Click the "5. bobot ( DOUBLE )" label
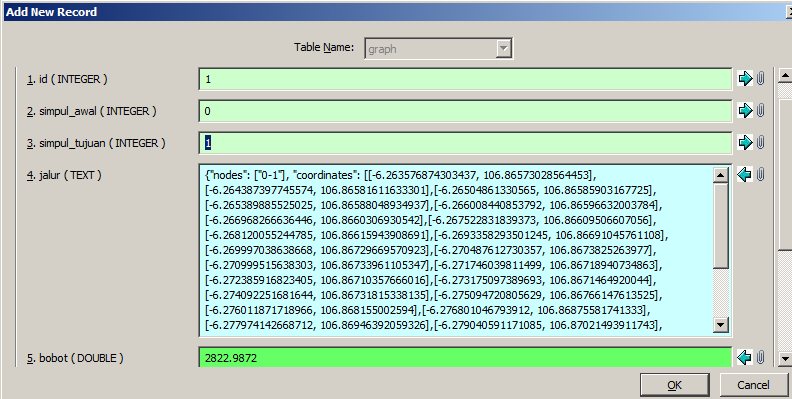This screenshot has width=792, height=399. click(75, 358)
